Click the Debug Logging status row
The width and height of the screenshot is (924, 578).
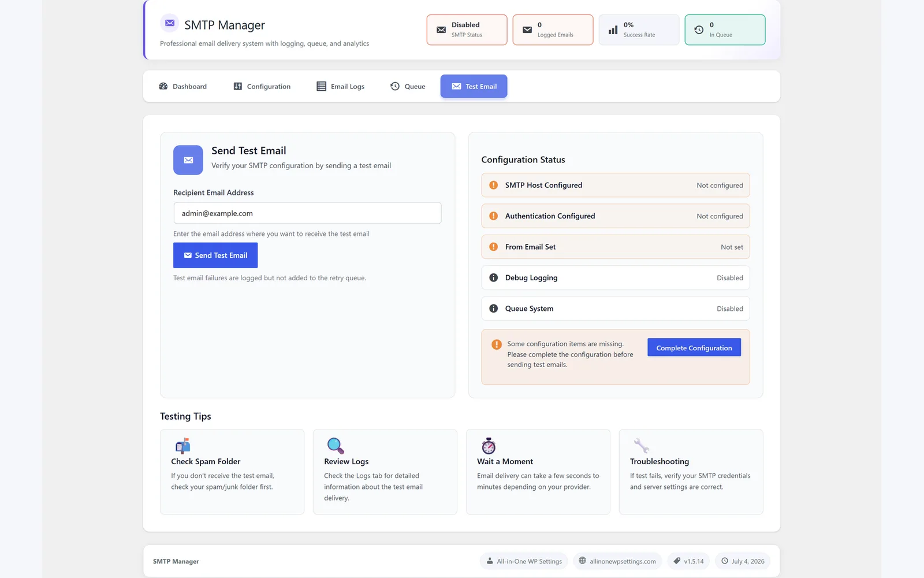pos(616,277)
